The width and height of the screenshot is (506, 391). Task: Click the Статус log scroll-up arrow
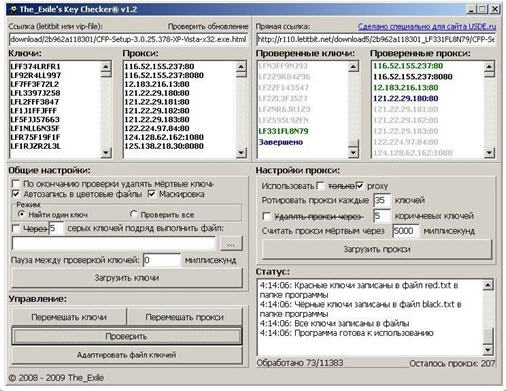coord(488,285)
